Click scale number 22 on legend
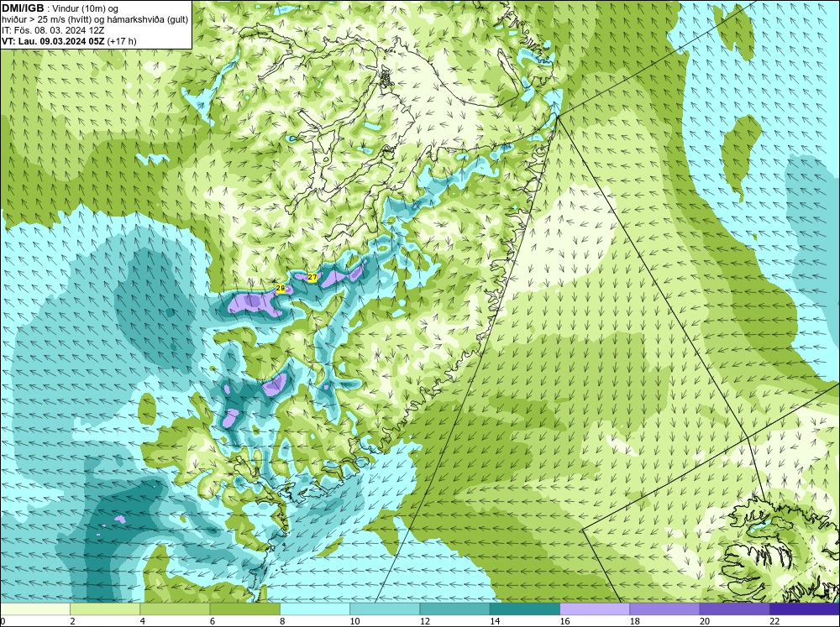The image size is (840, 627). [x=774, y=621]
